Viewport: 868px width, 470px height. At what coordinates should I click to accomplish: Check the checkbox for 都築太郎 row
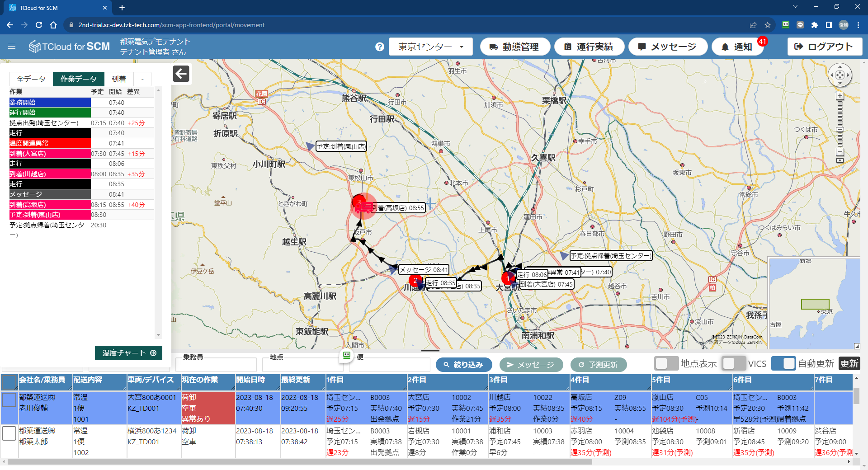(x=9, y=433)
